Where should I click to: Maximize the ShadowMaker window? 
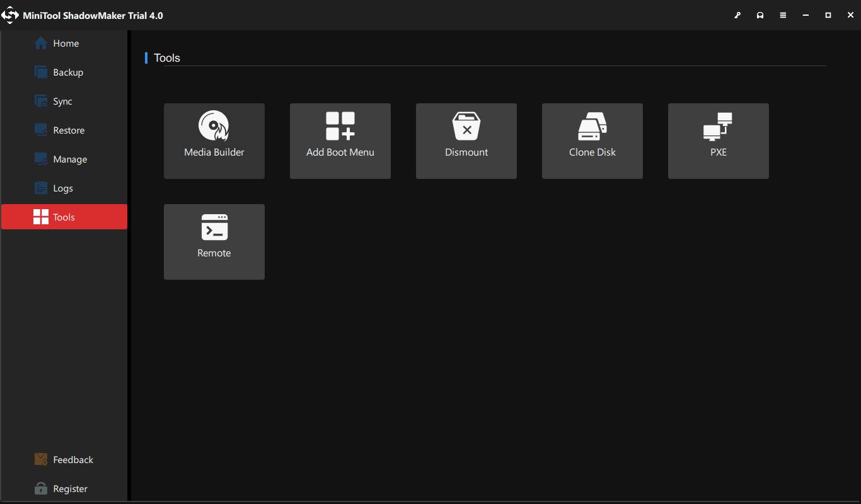click(828, 15)
